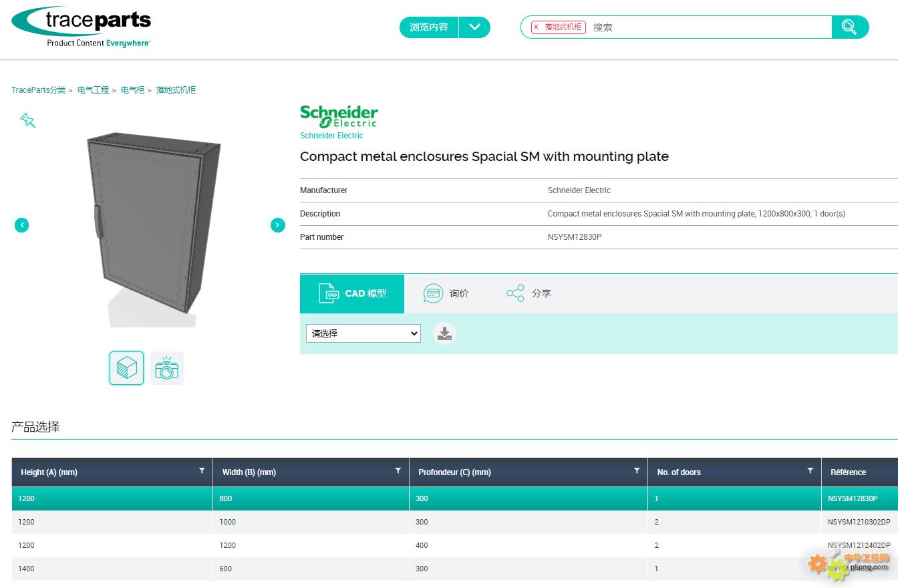Click the 浏览内容 button

(x=429, y=27)
